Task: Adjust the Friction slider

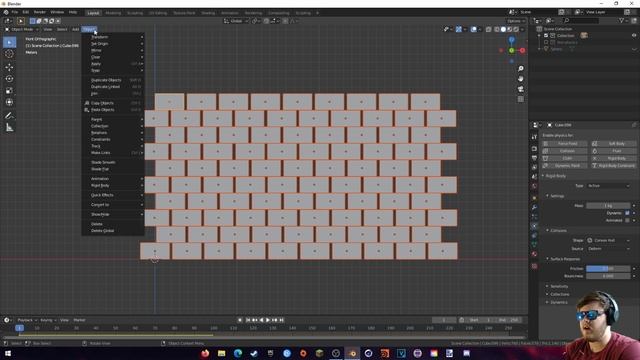Action: 608,269
